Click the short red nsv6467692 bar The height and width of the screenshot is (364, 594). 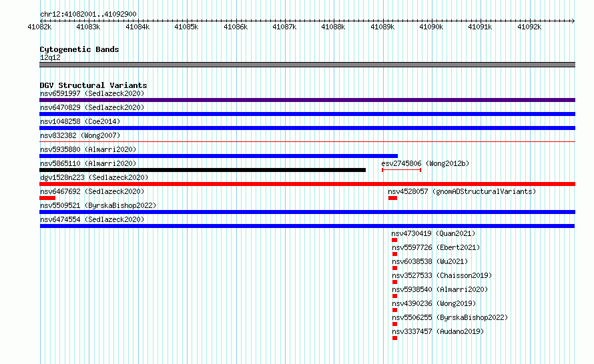click(47, 198)
